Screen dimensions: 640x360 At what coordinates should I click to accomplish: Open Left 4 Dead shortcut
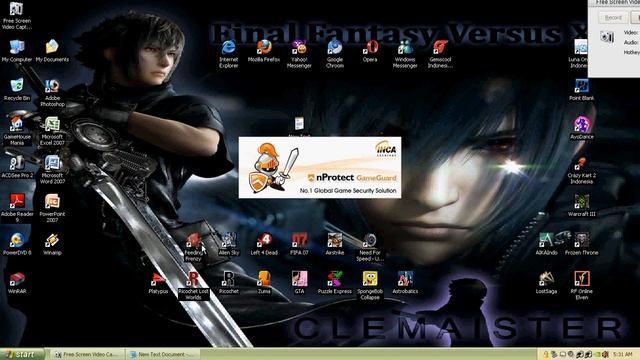tap(264, 244)
